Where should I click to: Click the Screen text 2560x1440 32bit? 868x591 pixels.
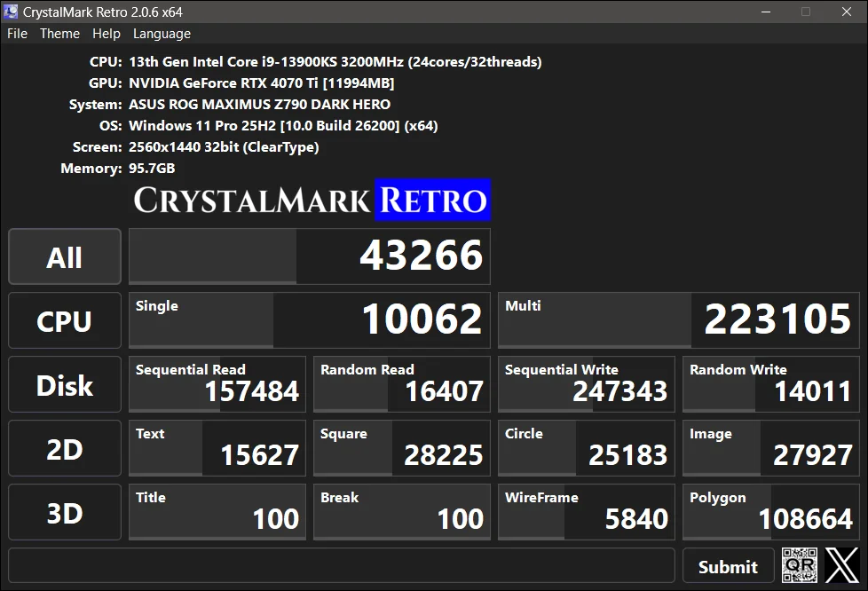[x=224, y=147]
